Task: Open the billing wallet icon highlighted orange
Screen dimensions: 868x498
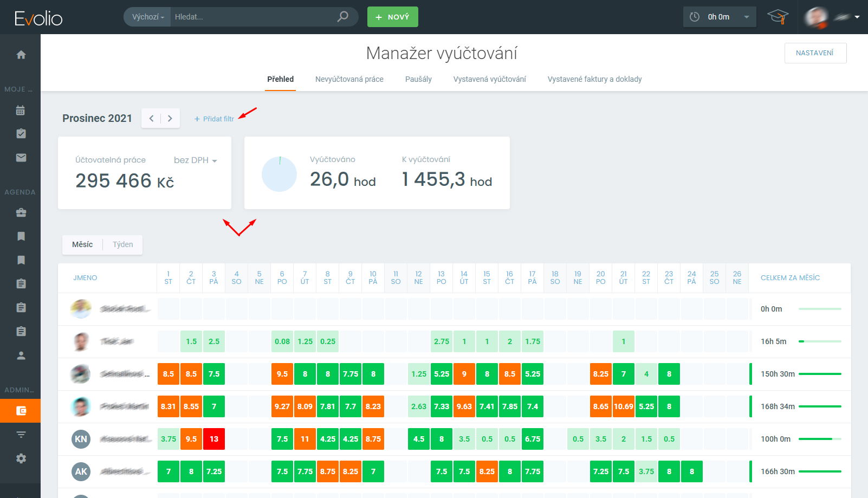Action: 21,411
